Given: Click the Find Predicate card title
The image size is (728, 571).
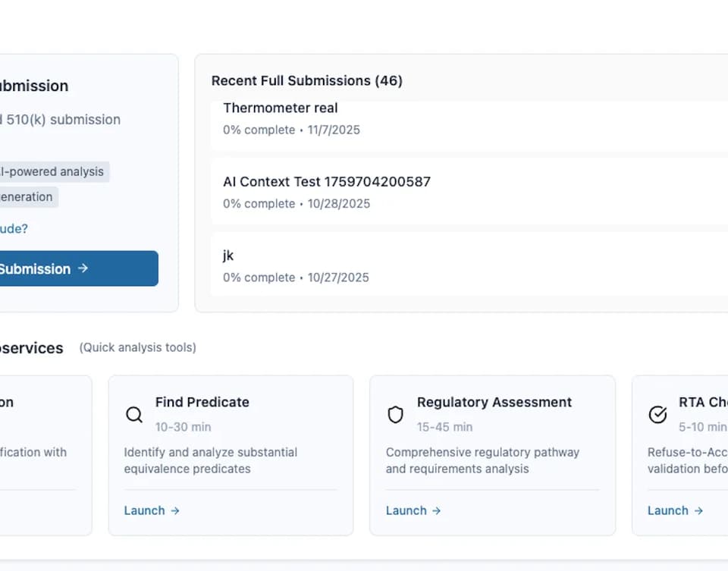Looking at the screenshot, I should [x=202, y=402].
